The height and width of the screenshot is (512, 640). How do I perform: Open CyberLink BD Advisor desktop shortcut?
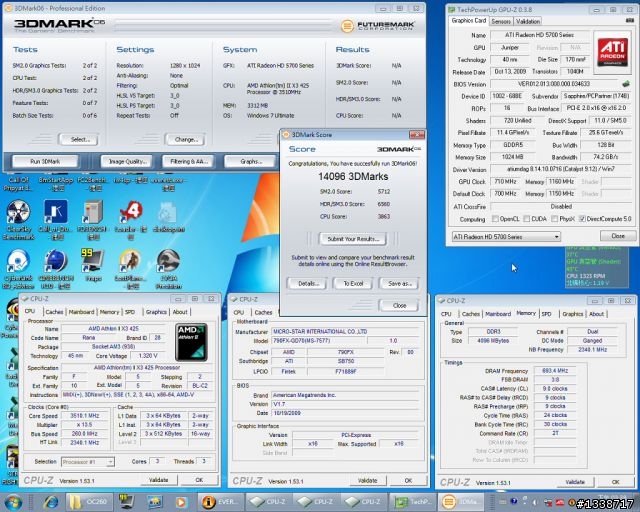(18, 261)
